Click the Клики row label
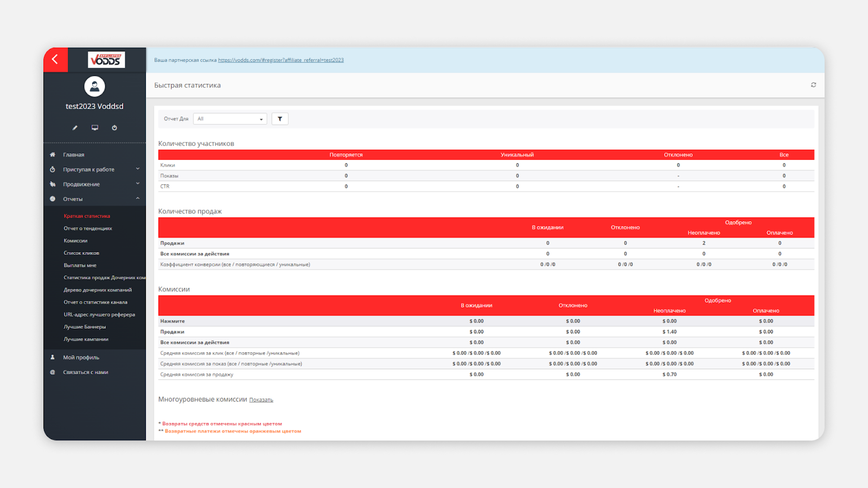 coord(168,165)
